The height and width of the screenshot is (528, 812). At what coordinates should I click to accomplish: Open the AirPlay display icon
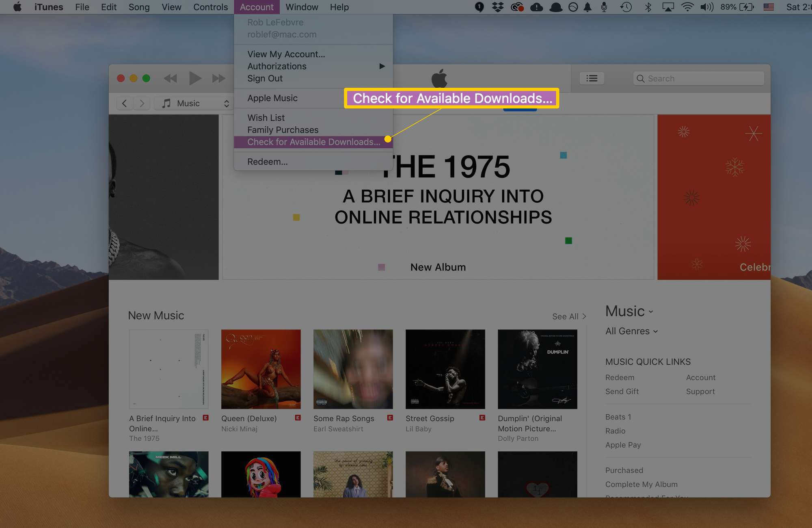click(668, 7)
